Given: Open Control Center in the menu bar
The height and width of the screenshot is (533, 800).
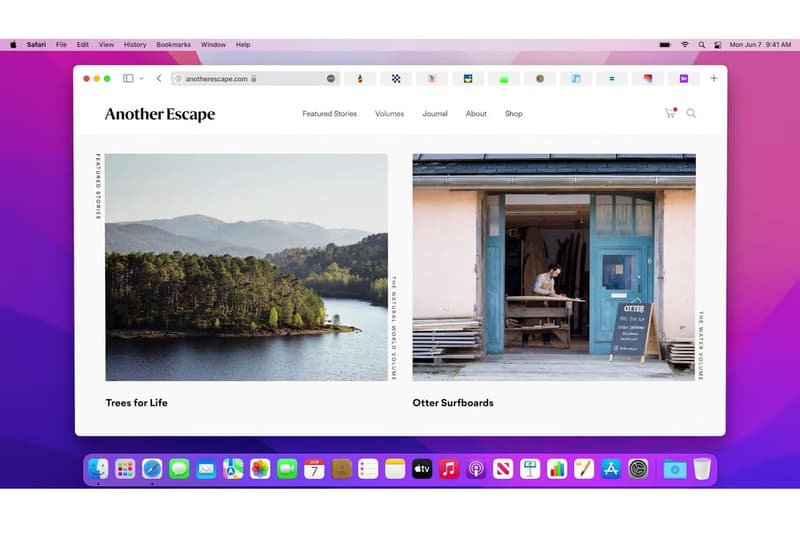Looking at the screenshot, I should click(x=717, y=45).
